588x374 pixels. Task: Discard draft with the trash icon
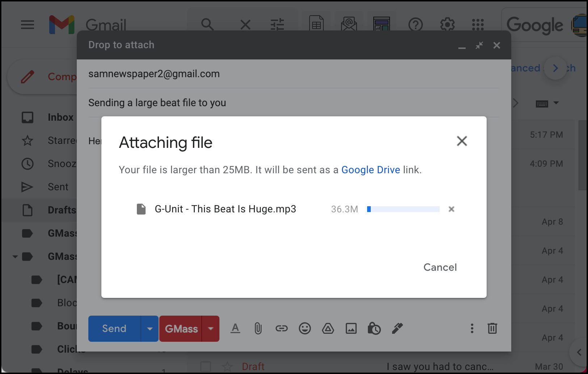tap(492, 329)
